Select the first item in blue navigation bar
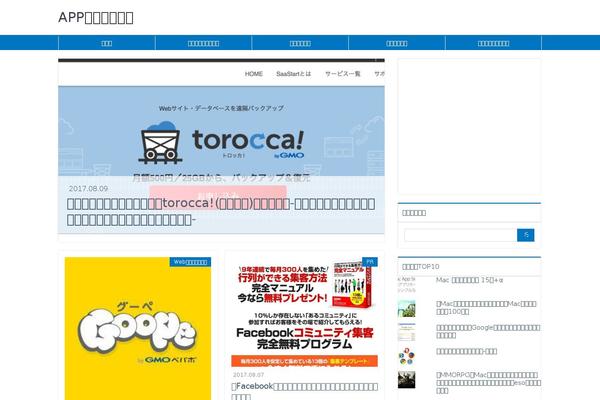The height and width of the screenshot is (400, 600). 107,43
